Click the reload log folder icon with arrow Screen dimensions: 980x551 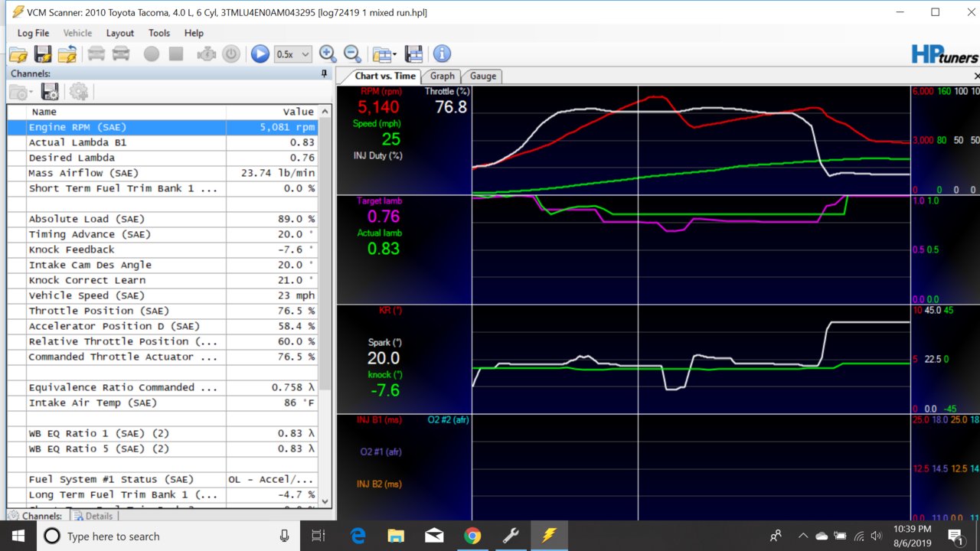[x=67, y=54]
